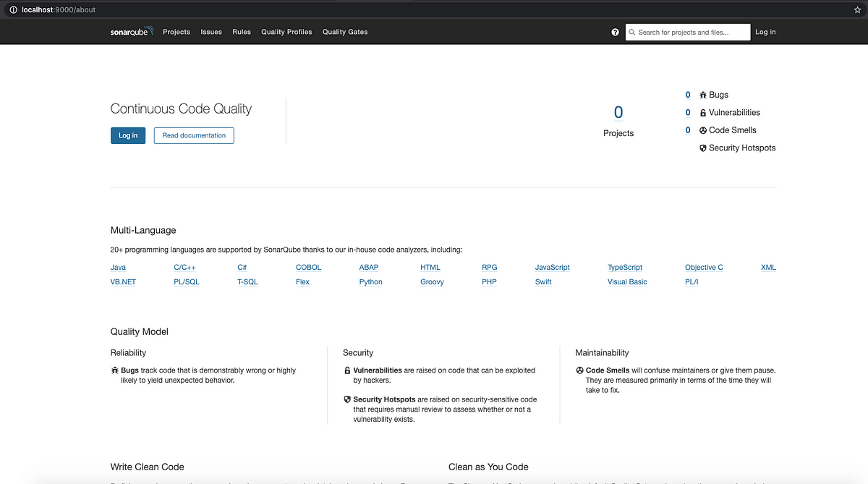Viewport: 868px width, 484px height.
Task: Open the COBOL language link
Action: pos(308,268)
